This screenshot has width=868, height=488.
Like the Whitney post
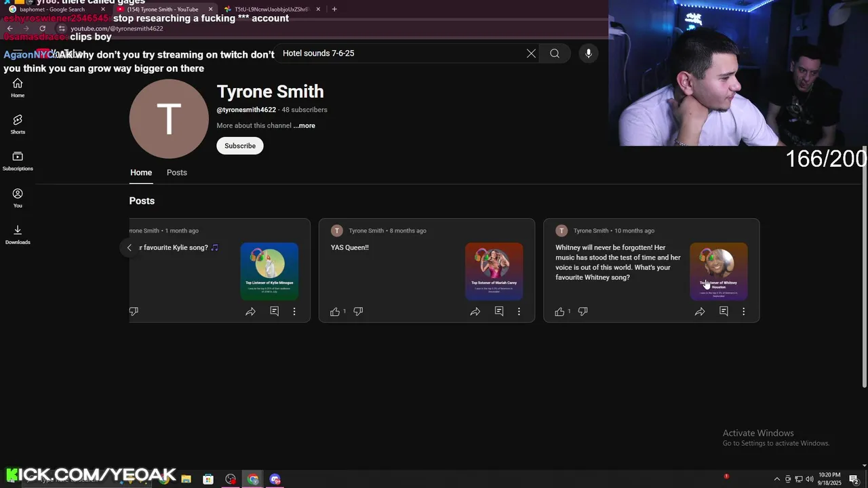559,311
